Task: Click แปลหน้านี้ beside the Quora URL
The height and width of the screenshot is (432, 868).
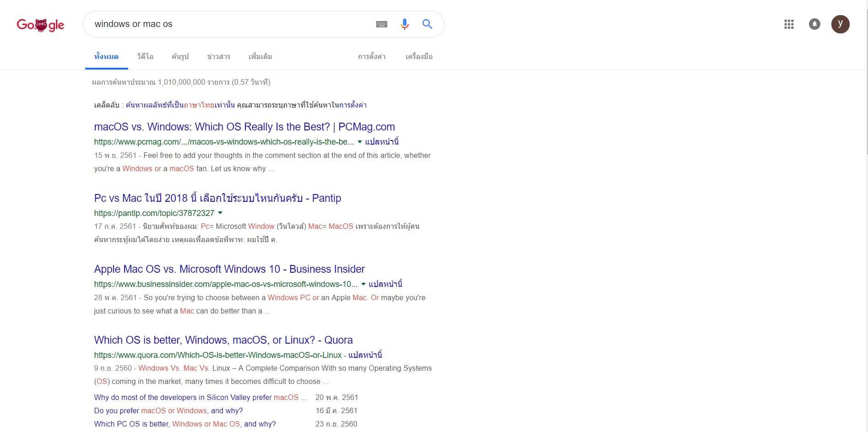Action: (x=365, y=355)
